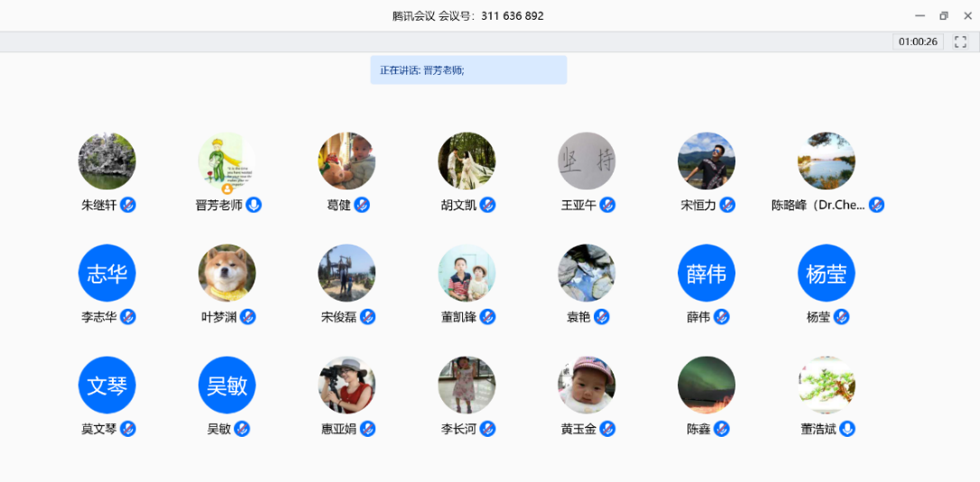Restore the window using the title bar button
Viewport: 980px width, 482px height.
(944, 15)
